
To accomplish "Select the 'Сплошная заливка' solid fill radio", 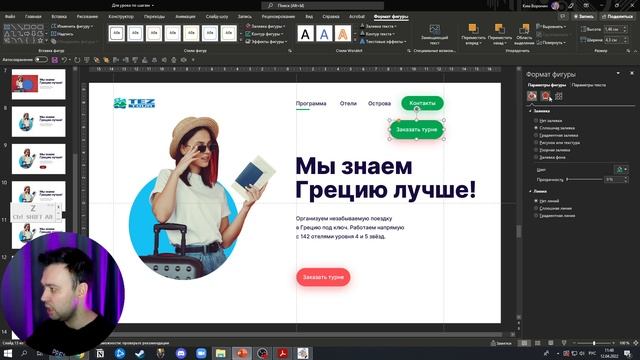I will point(536,128).
